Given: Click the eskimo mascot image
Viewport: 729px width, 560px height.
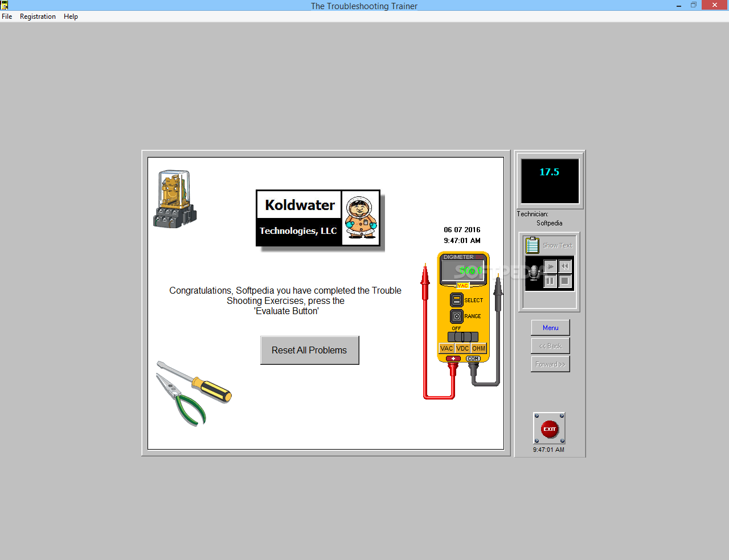Looking at the screenshot, I should tap(361, 218).
